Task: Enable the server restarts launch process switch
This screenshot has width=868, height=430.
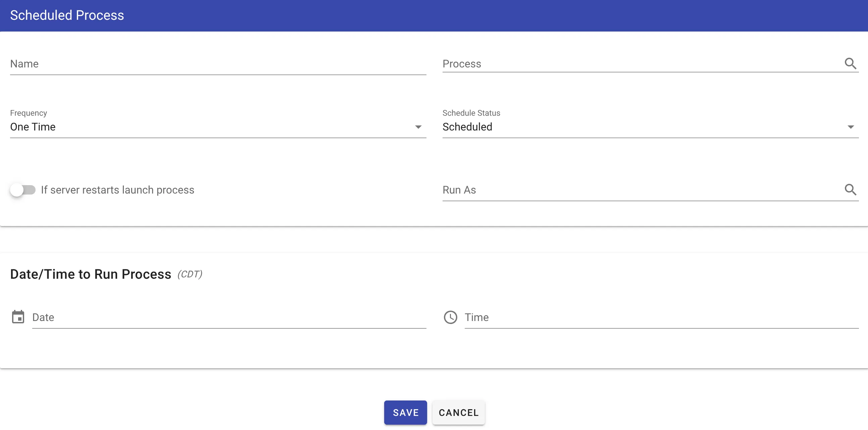Action: click(x=22, y=190)
